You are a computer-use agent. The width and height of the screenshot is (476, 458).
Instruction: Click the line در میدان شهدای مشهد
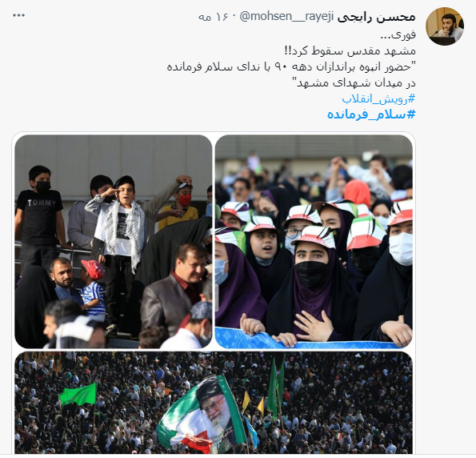354,82
